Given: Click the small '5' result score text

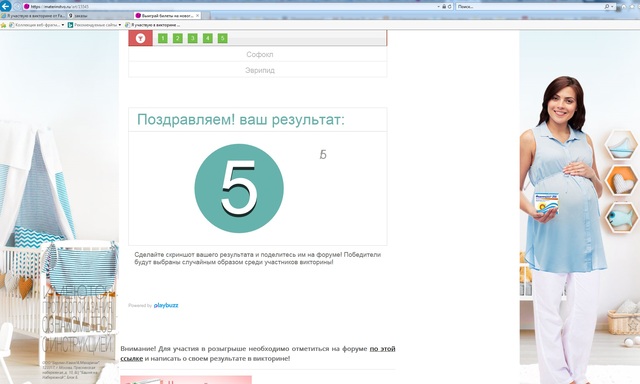Looking at the screenshot, I should (323, 154).
